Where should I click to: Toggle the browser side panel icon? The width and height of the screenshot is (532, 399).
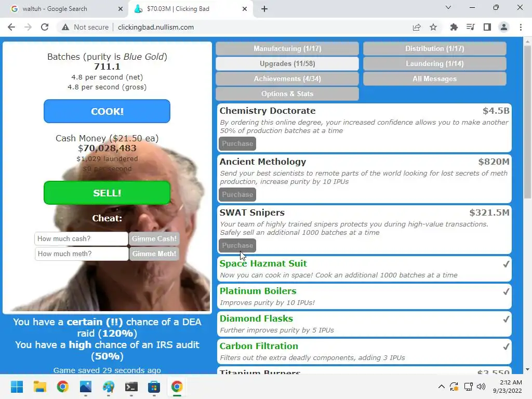pos(487,27)
